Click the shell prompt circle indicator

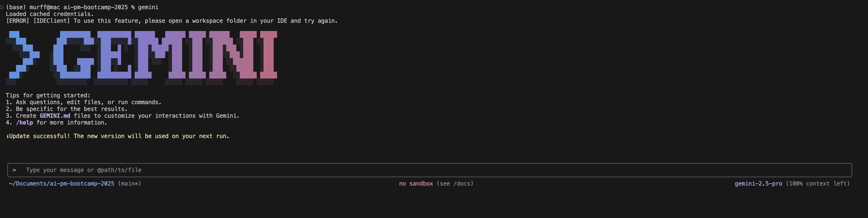click(x=2, y=7)
